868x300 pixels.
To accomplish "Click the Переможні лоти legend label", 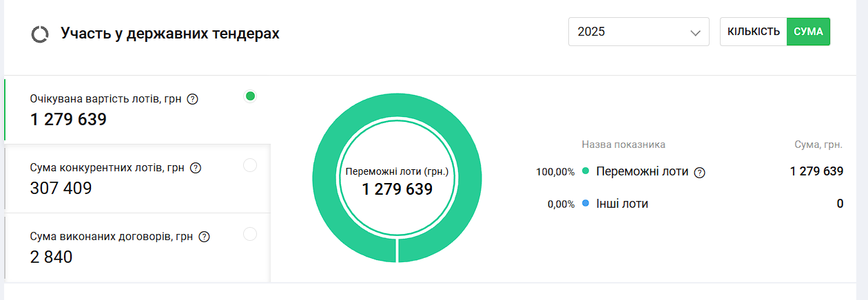I will pyautogui.click(x=642, y=171).
